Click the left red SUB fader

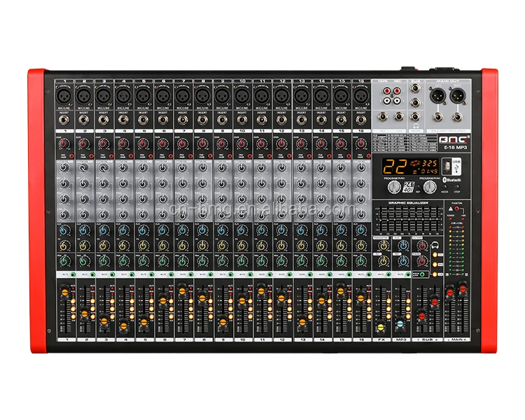point(422,315)
